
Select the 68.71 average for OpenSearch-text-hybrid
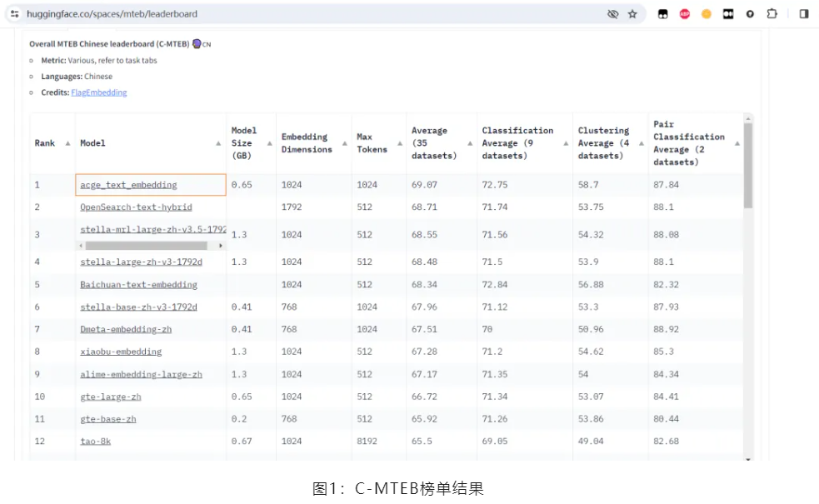tap(424, 207)
